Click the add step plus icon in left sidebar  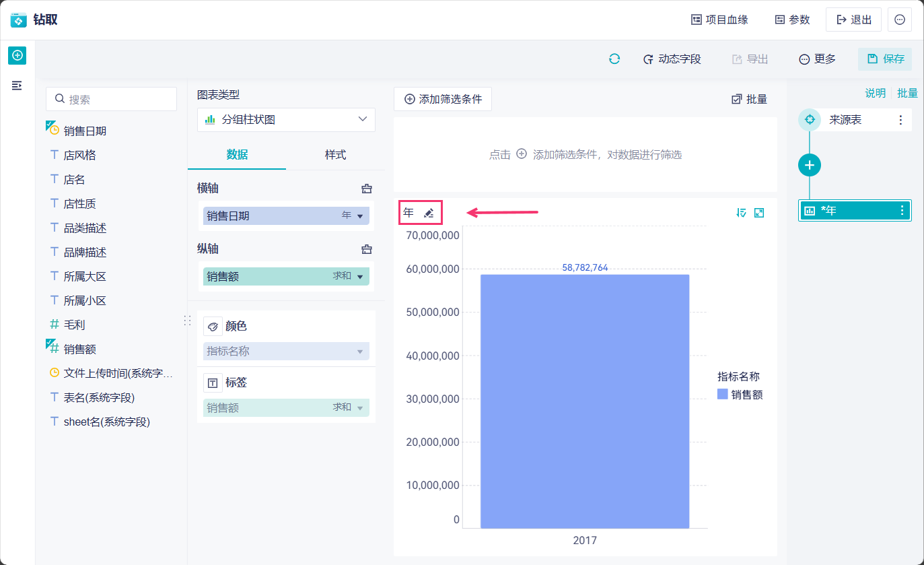[17, 55]
